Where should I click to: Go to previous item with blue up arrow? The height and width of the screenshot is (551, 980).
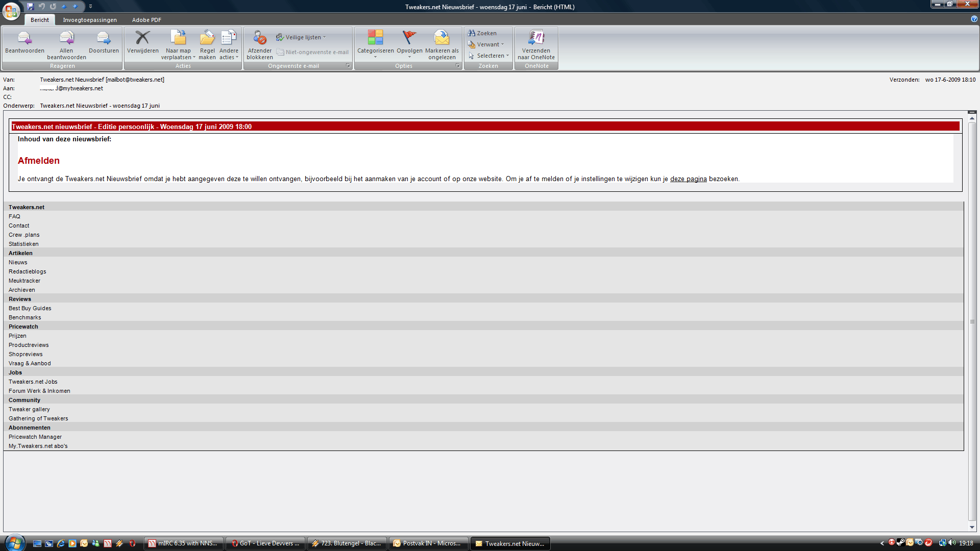tap(64, 7)
